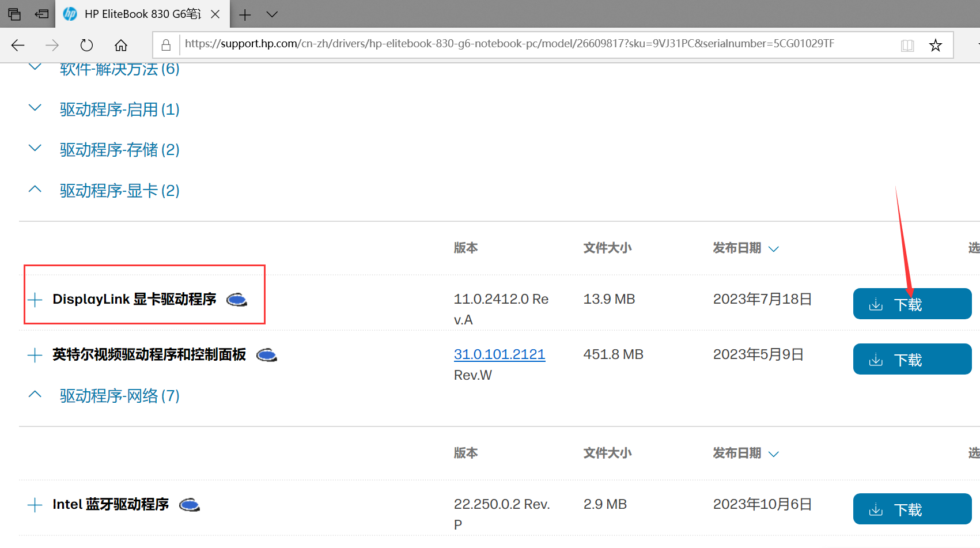This screenshot has height=548, width=980.
Task: Open a new tab with the plus button
Action: coord(245,14)
